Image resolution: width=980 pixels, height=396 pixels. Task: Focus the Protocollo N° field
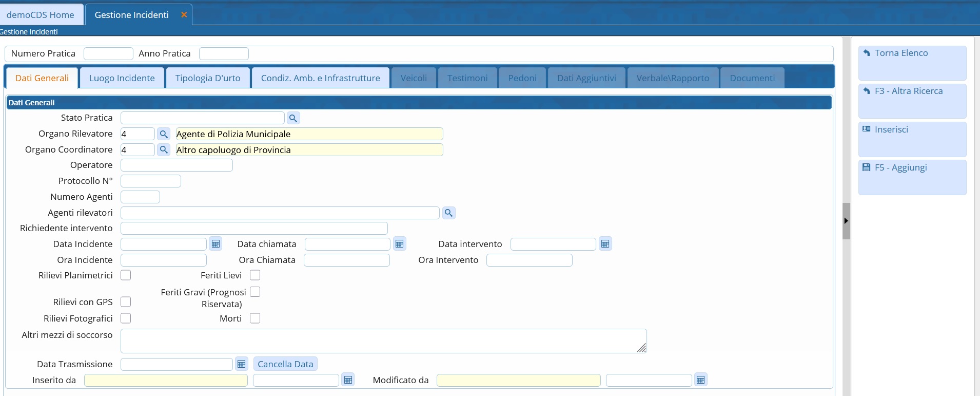(151, 181)
